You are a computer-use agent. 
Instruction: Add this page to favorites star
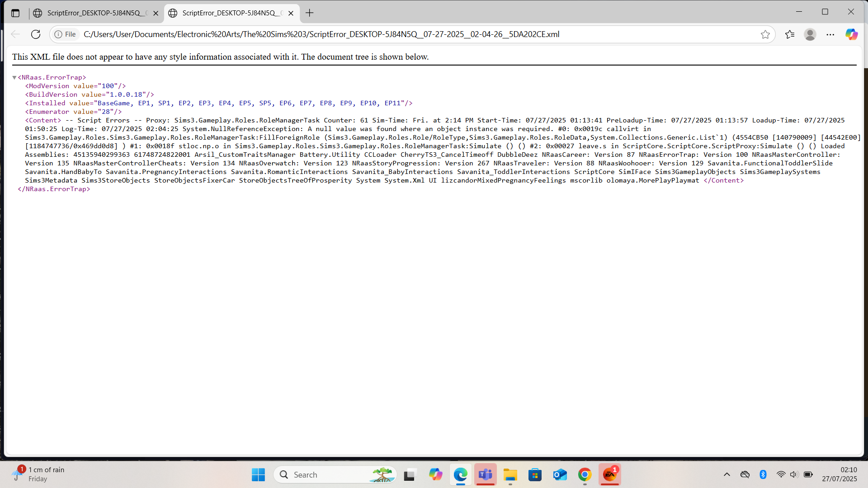[x=765, y=34]
